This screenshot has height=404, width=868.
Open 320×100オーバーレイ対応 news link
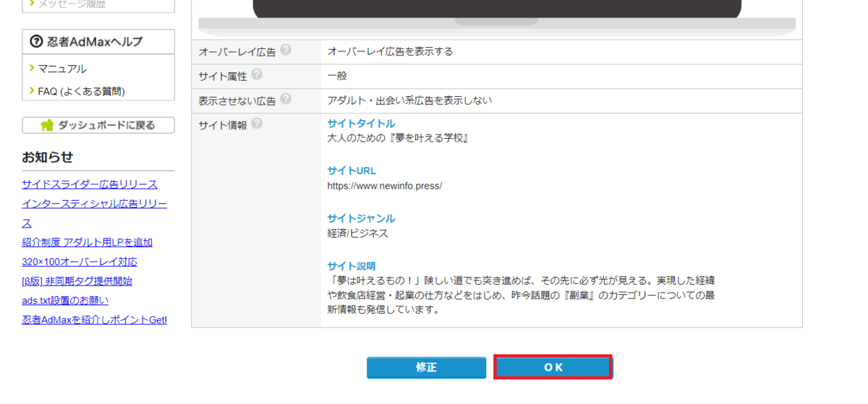[x=80, y=262]
